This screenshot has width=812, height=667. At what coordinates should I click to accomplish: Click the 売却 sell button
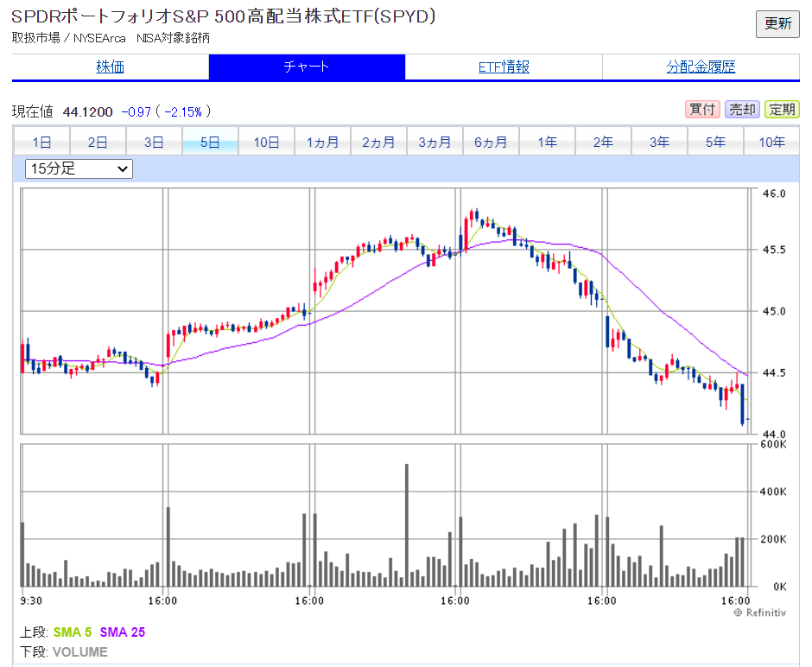742,109
